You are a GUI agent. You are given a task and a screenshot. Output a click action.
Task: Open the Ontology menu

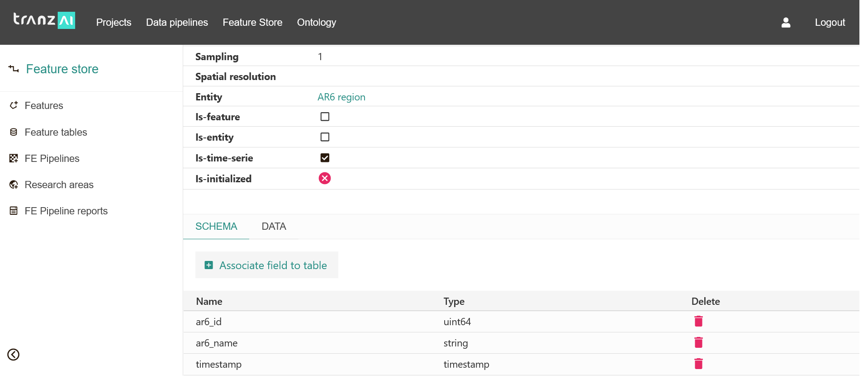click(317, 23)
